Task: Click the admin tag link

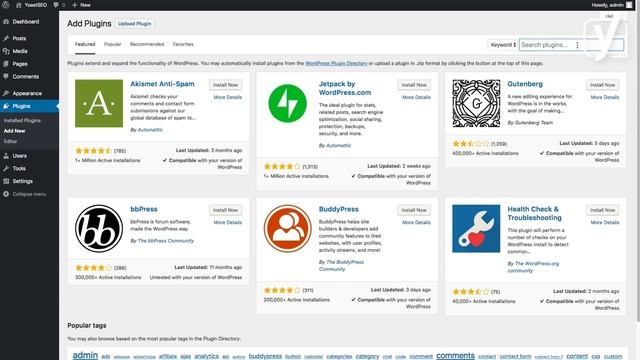Action: click(85, 355)
